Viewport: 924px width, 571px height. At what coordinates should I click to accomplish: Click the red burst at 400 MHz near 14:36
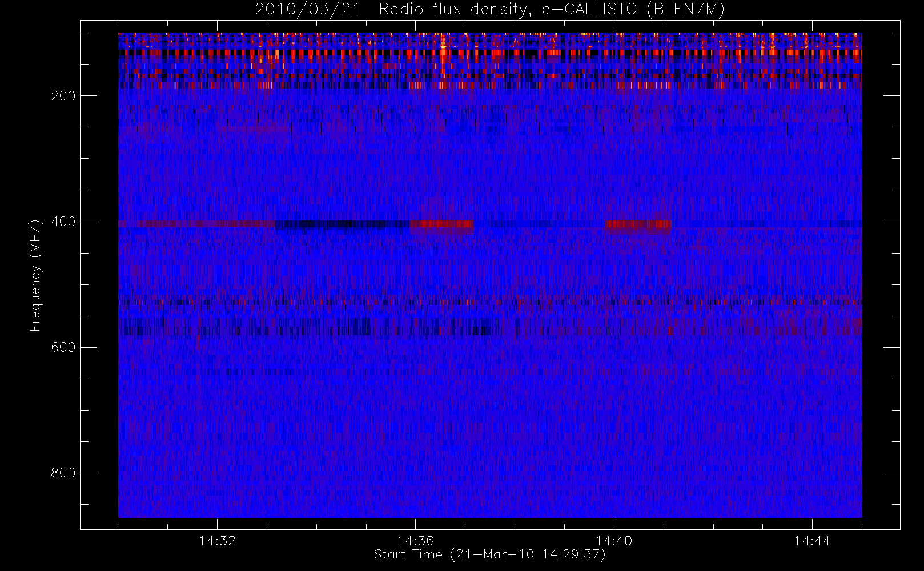coord(441,225)
